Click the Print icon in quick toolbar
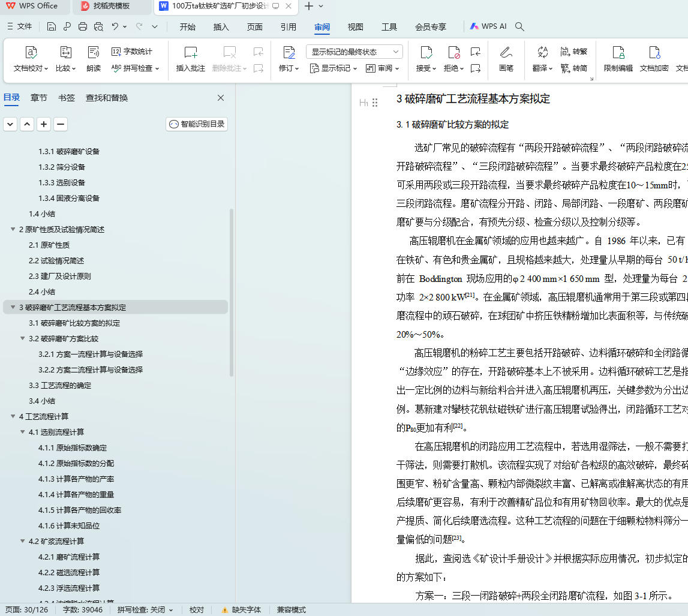Screen dimensions: 688x616 click(x=83, y=27)
